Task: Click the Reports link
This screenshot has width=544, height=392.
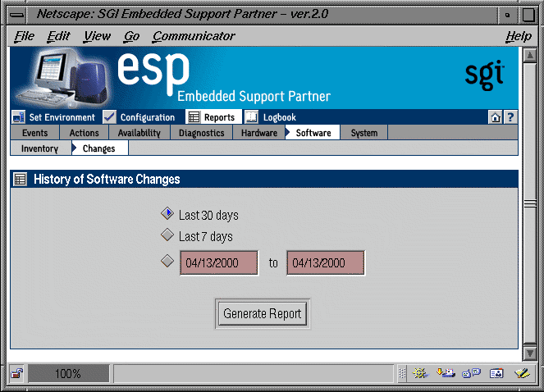Action: pos(219,117)
